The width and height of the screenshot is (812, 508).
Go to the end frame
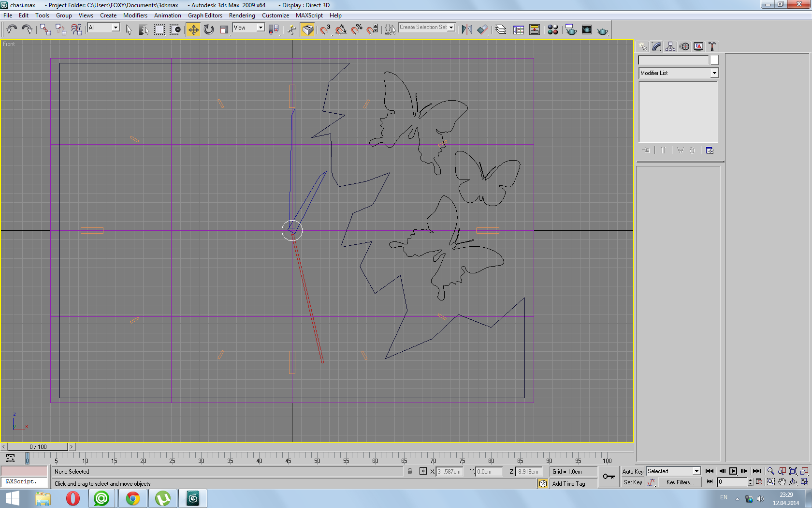point(757,471)
